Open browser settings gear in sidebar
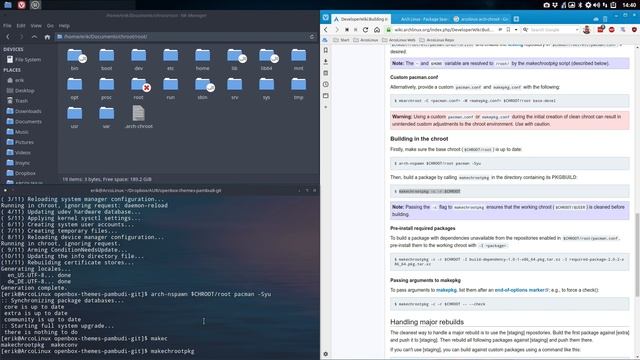 326,354
